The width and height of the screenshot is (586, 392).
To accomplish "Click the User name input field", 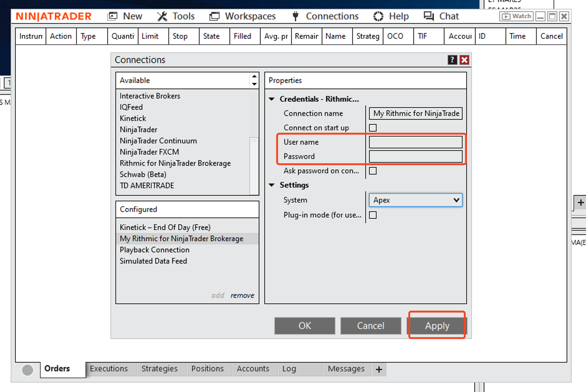I will pyautogui.click(x=415, y=142).
